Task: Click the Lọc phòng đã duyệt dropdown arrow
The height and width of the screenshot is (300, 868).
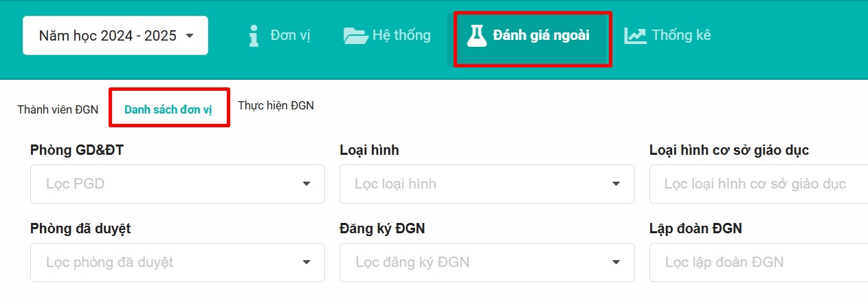Action: pyautogui.click(x=307, y=262)
